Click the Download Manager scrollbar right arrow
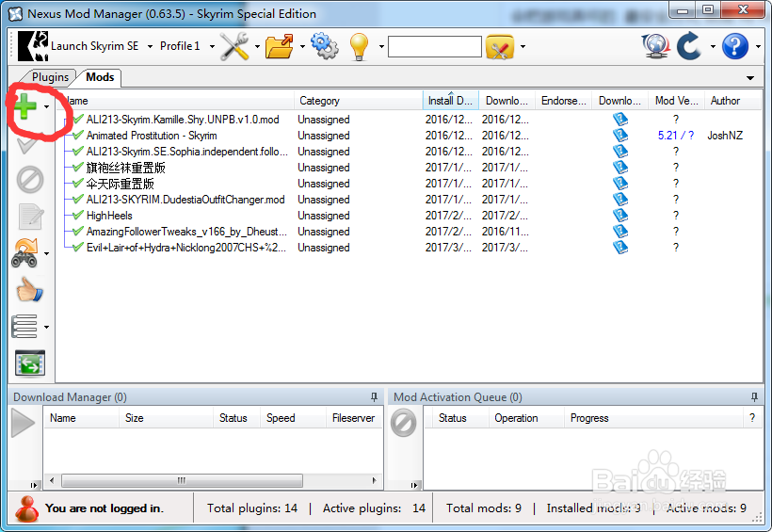 (x=374, y=480)
